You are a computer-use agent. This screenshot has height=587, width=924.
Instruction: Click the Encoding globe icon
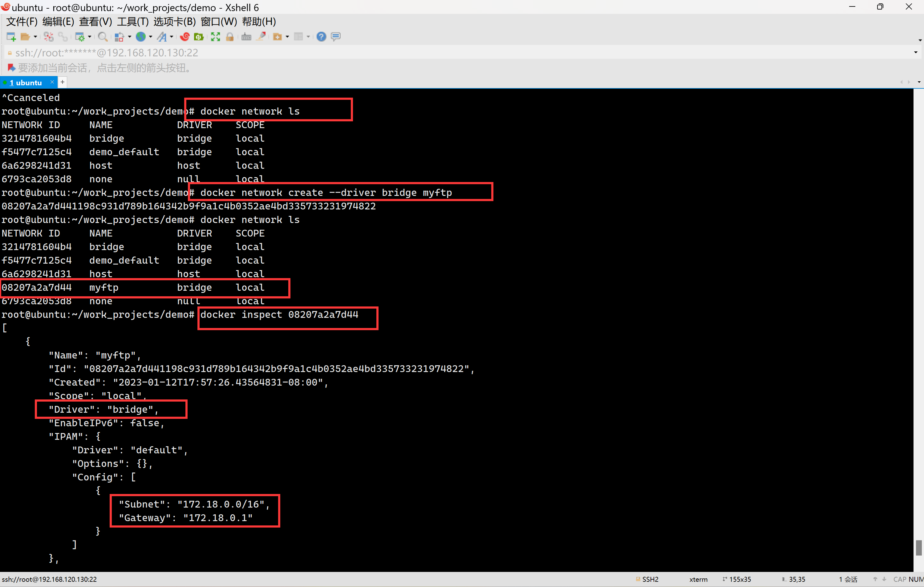point(141,37)
